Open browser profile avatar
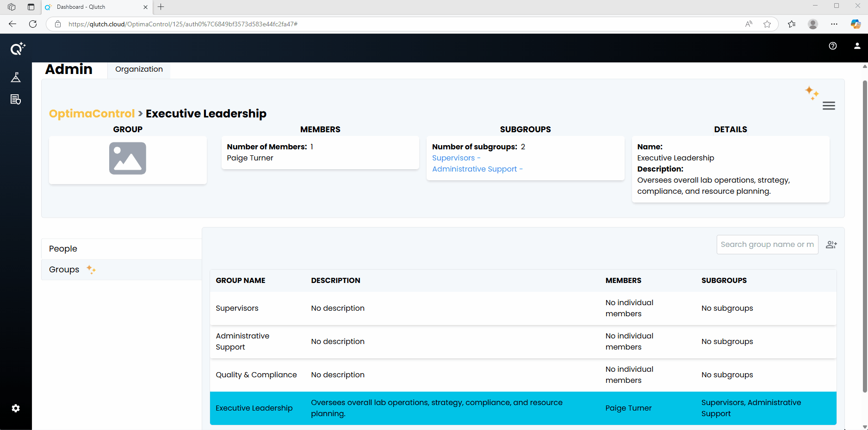868x430 pixels. tap(813, 24)
